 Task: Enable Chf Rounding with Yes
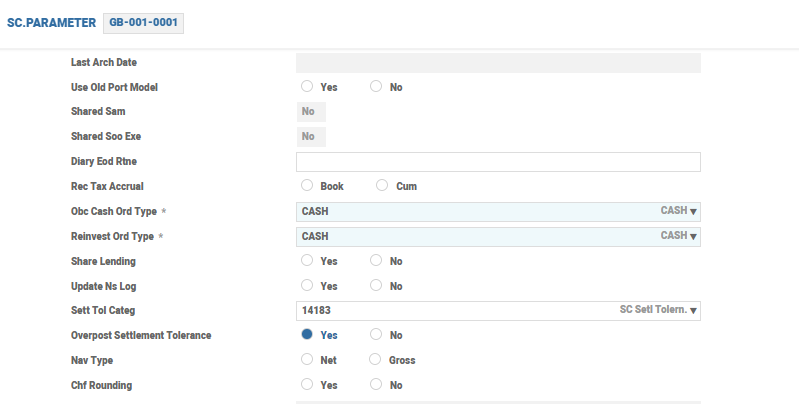(307, 385)
